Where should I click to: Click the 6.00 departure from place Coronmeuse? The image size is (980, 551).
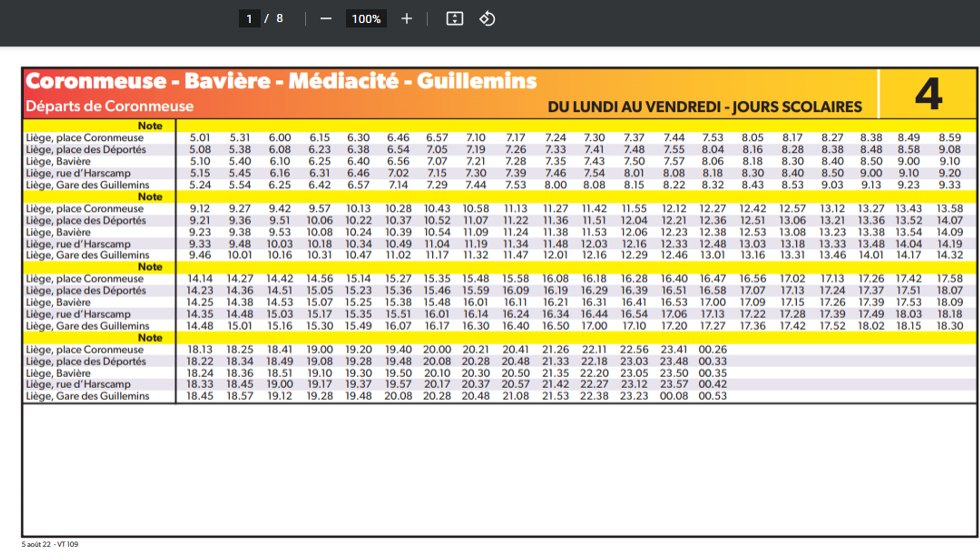tap(280, 138)
